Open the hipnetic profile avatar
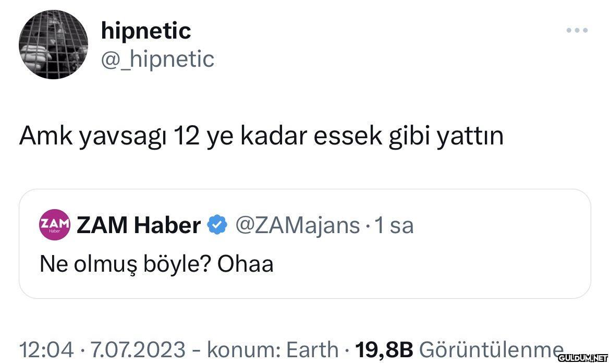This screenshot has width=610, height=364. [x=53, y=45]
